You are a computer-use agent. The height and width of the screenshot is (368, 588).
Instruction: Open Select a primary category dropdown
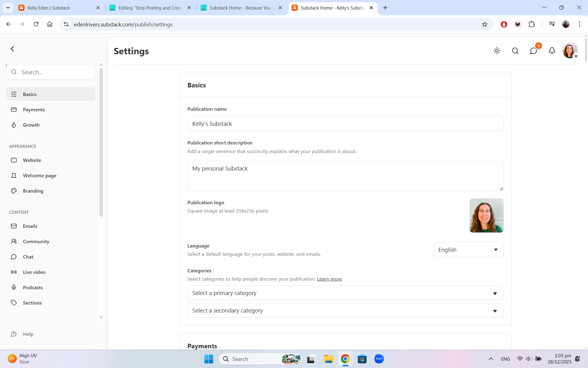(x=345, y=293)
